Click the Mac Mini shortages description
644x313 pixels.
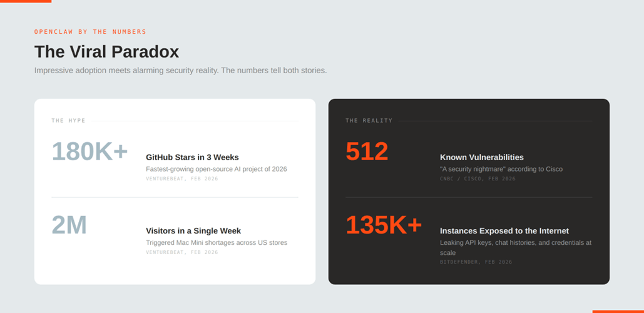pos(216,242)
